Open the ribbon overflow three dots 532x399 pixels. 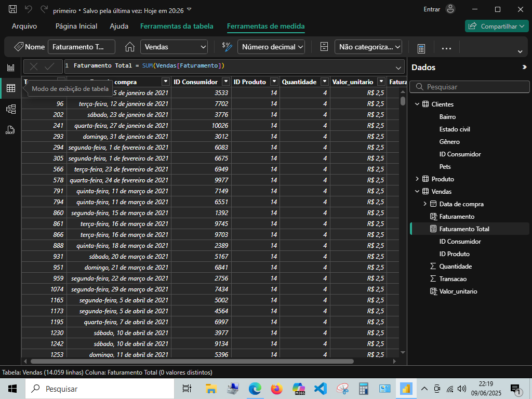click(x=446, y=48)
